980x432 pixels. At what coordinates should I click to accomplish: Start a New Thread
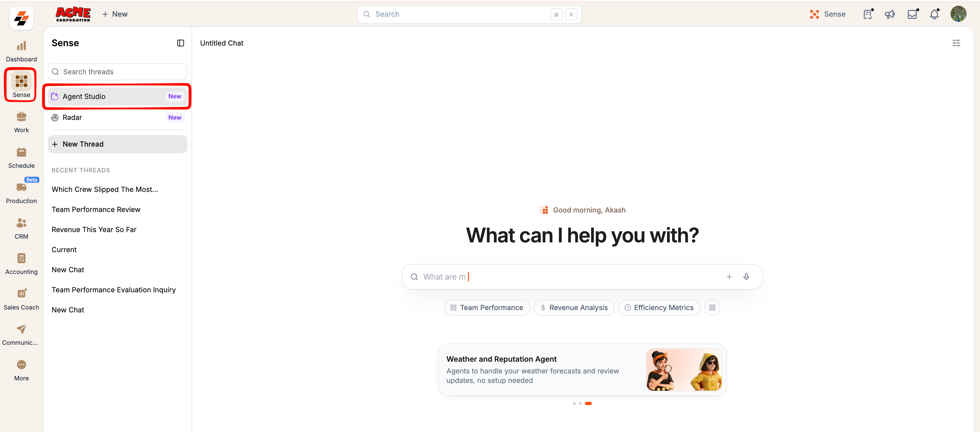117,144
